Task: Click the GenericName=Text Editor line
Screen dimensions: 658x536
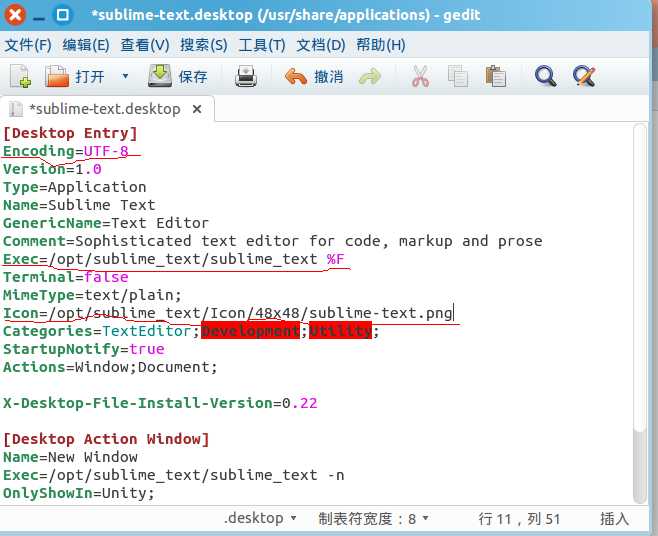Action: click(x=106, y=223)
